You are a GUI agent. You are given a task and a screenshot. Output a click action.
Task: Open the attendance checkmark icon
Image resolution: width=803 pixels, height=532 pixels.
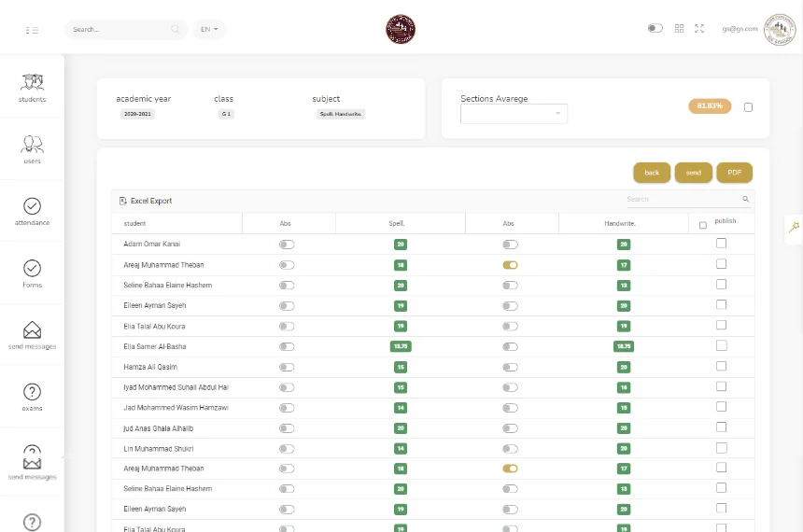[32, 206]
